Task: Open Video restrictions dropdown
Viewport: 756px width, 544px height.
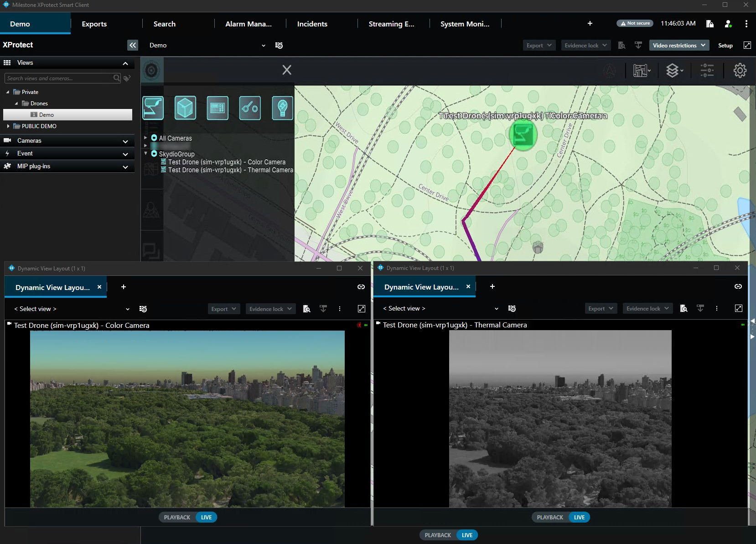Action: click(x=678, y=45)
